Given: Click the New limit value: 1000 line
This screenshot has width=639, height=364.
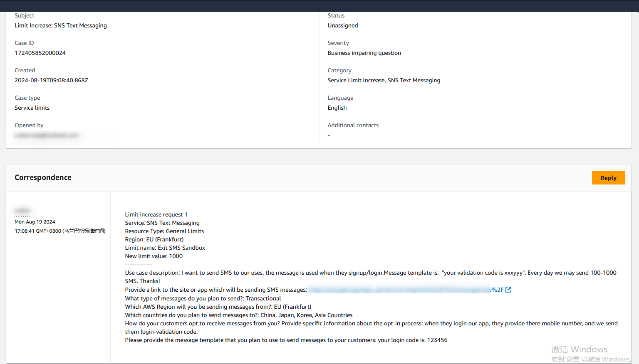Looking at the screenshot, I should click(154, 256).
